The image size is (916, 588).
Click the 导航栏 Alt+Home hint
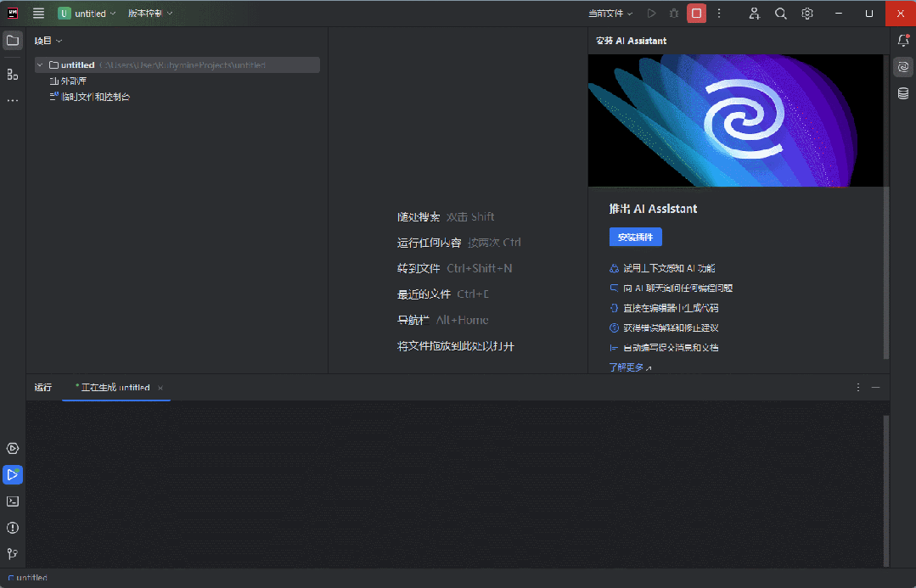443,320
